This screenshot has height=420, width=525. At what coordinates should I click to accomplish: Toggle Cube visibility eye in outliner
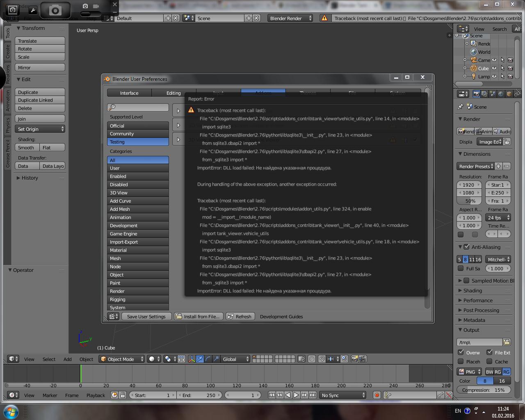pos(494,68)
